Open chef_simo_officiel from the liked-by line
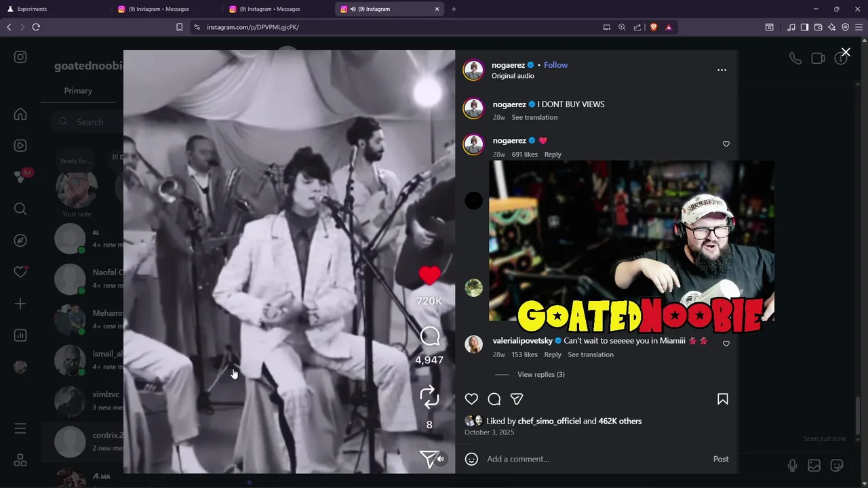 pyautogui.click(x=549, y=421)
